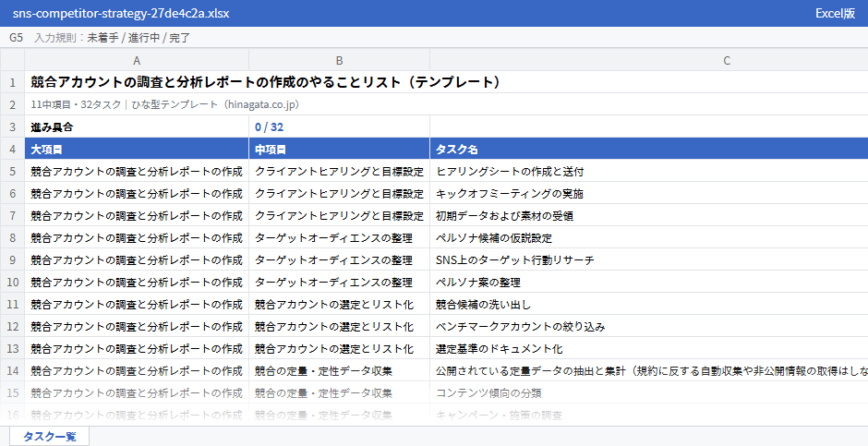Select task SNS上のターゲット行動リサーチ
This screenshot has width=868, height=446.
pyautogui.click(x=649, y=259)
